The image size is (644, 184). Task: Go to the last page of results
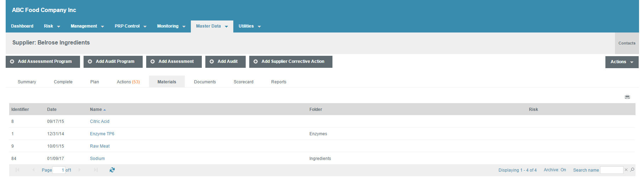point(96,170)
